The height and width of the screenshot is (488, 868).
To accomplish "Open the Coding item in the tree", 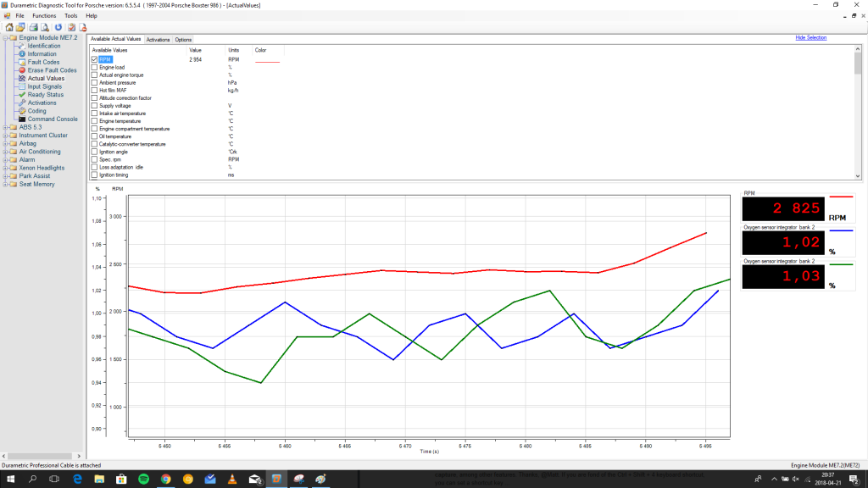I will tap(36, 111).
